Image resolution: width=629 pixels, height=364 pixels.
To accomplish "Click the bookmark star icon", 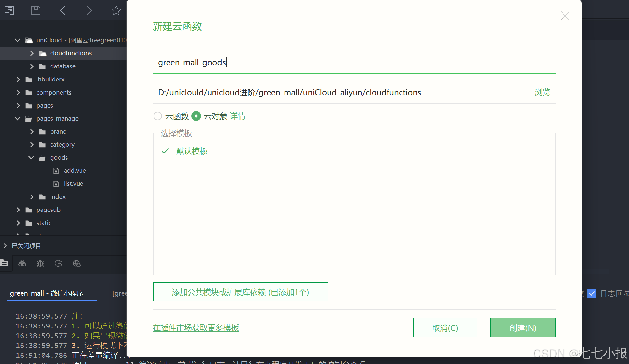I will click(x=116, y=10).
